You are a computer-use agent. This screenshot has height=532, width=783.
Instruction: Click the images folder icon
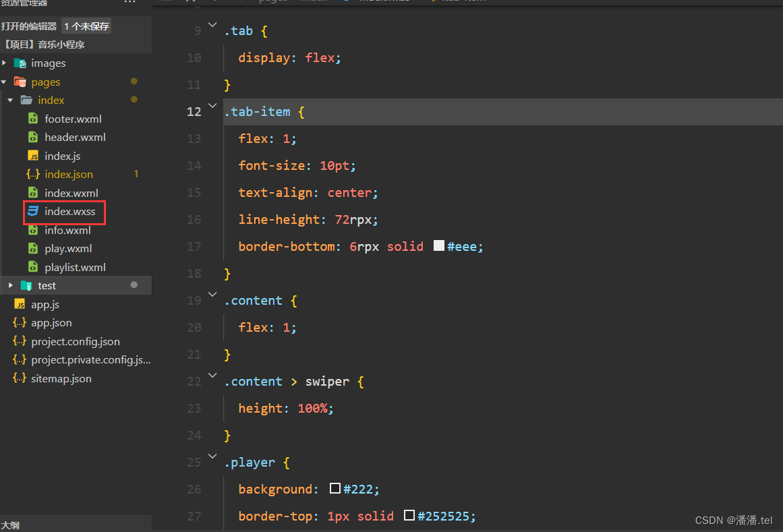(x=20, y=63)
